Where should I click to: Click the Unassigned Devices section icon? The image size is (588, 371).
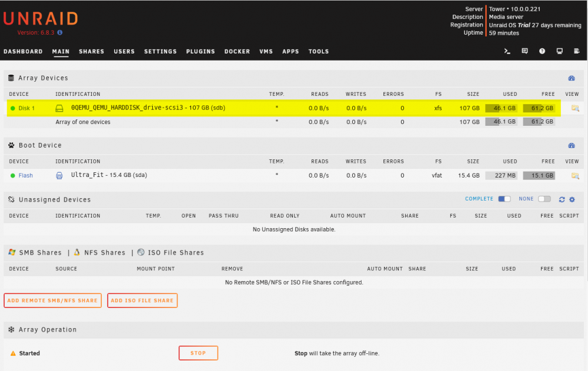tap(11, 199)
